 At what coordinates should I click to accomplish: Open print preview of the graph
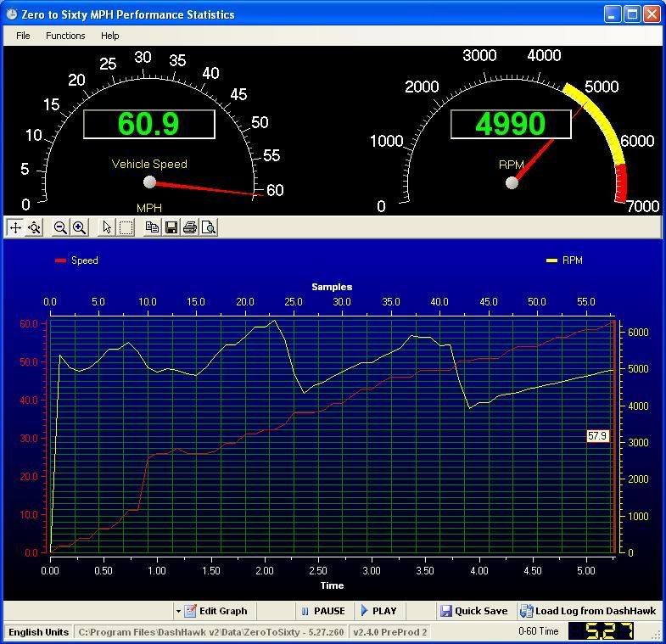pos(209,227)
